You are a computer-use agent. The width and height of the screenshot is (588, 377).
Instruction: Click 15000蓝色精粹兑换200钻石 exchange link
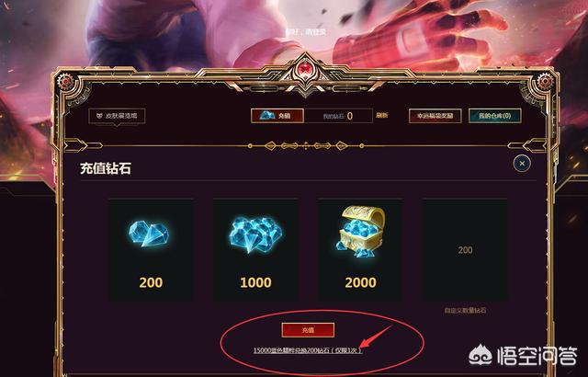tap(308, 350)
